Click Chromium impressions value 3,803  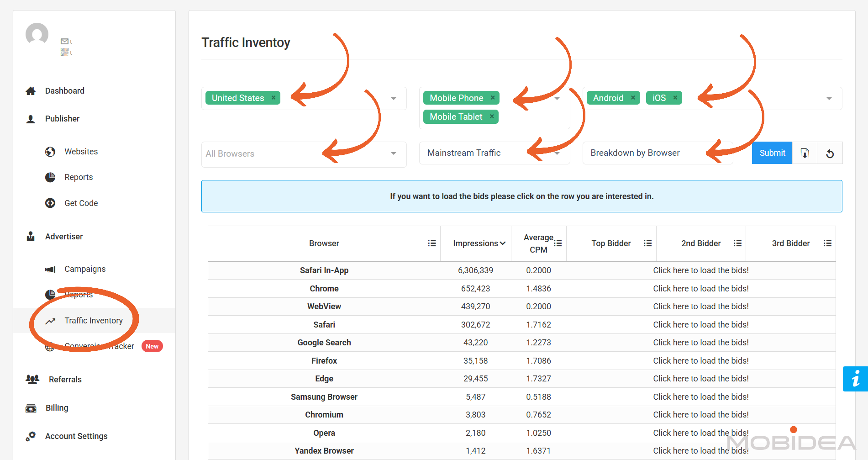(x=475, y=415)
